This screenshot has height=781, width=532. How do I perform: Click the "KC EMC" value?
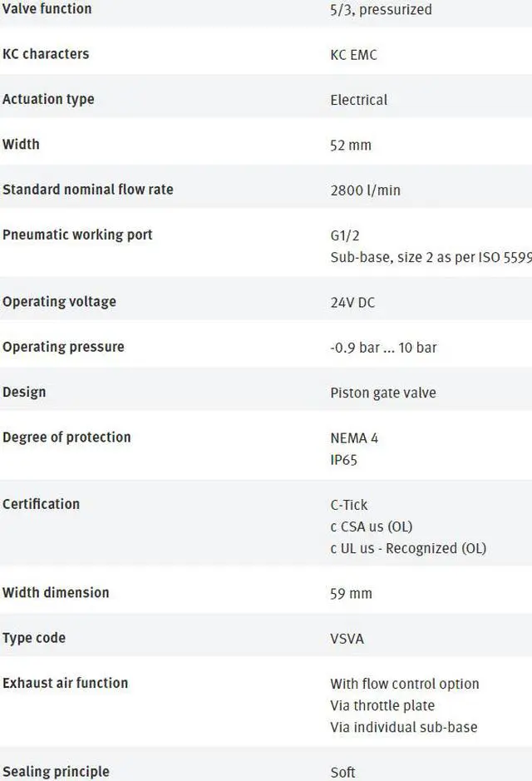pyautogui.click(x=353, y=55)
